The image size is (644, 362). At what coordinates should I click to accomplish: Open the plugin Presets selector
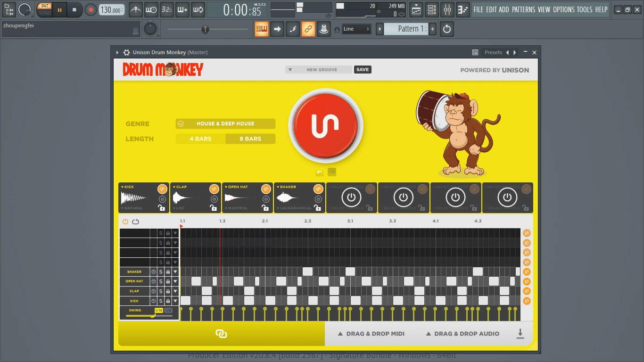click(494, 52)
